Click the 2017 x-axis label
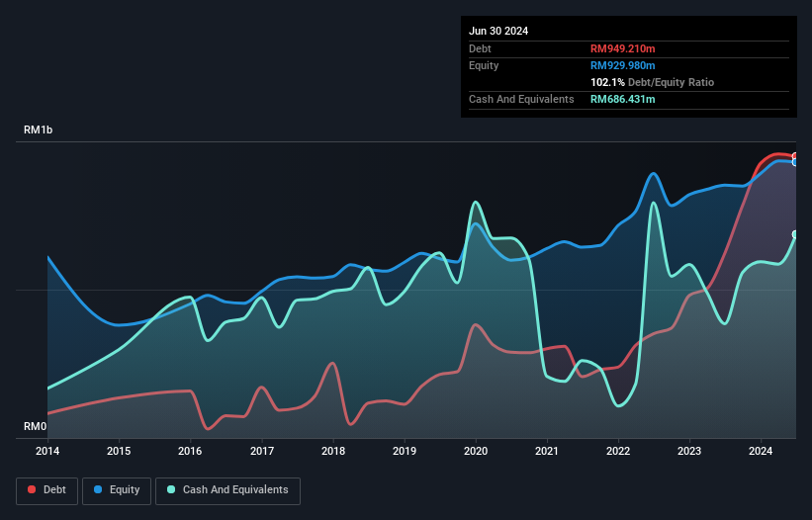This screenshot has width=812, height=520. pos(262,451)
